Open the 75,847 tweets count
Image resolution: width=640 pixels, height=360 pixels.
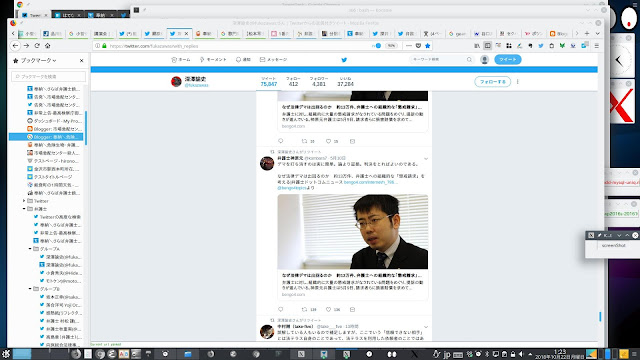pyautogui.click(x=269, y=82)
